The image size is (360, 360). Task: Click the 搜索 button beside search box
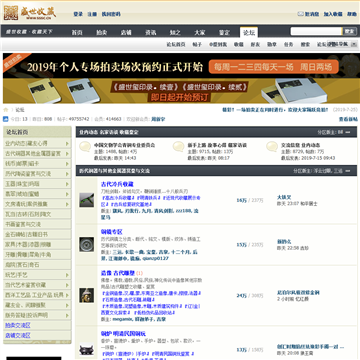coord(350,32)
